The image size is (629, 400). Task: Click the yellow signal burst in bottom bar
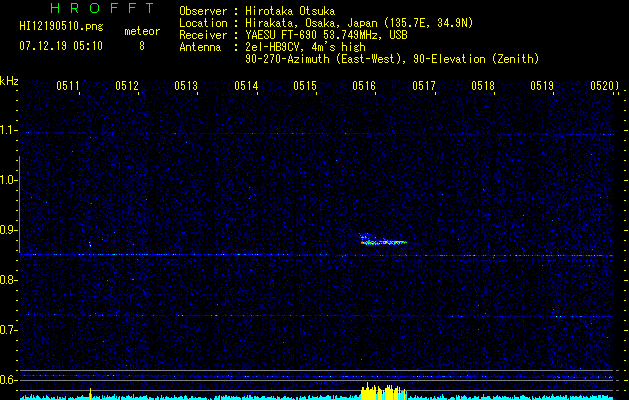tap(383, 392)
